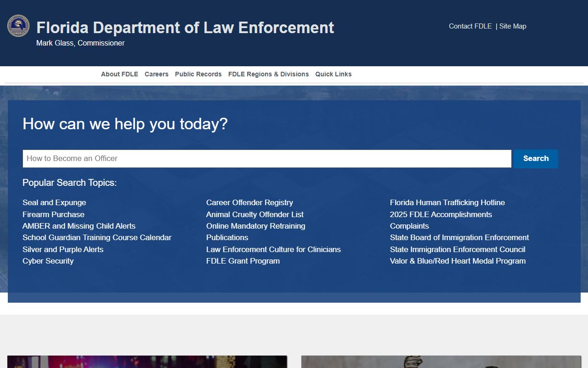The height and width of the screenshot is (368, 588).
Task: Open Law Enforcement Culture for Clinicians
Action: click(x=273, y=249)
